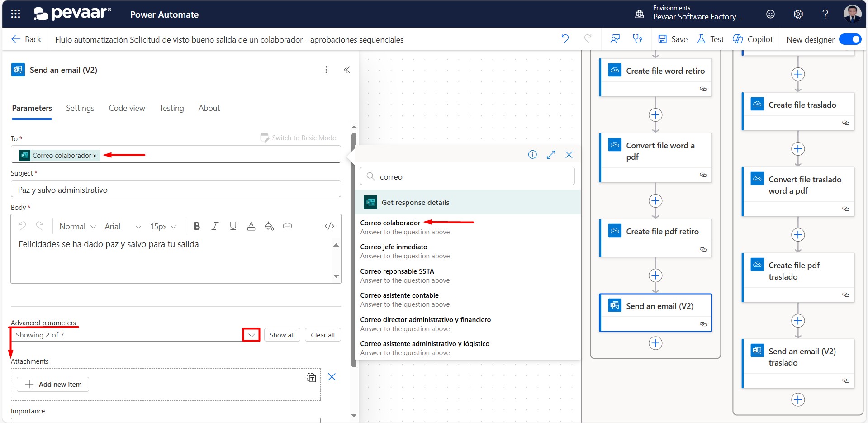868x423 pixels.
Task: Click the code view icon in Body editor
Action: pyautogui.click(x=329, y=226)
